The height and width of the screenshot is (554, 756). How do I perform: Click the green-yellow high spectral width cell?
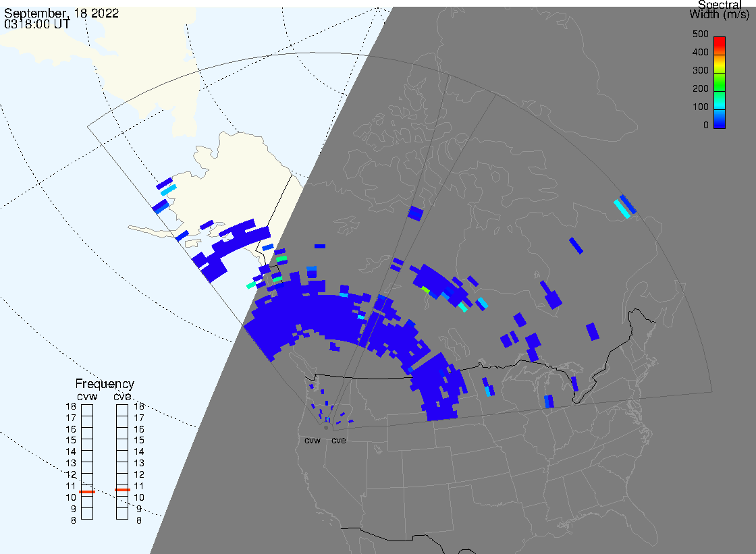(x=425, y=289)
